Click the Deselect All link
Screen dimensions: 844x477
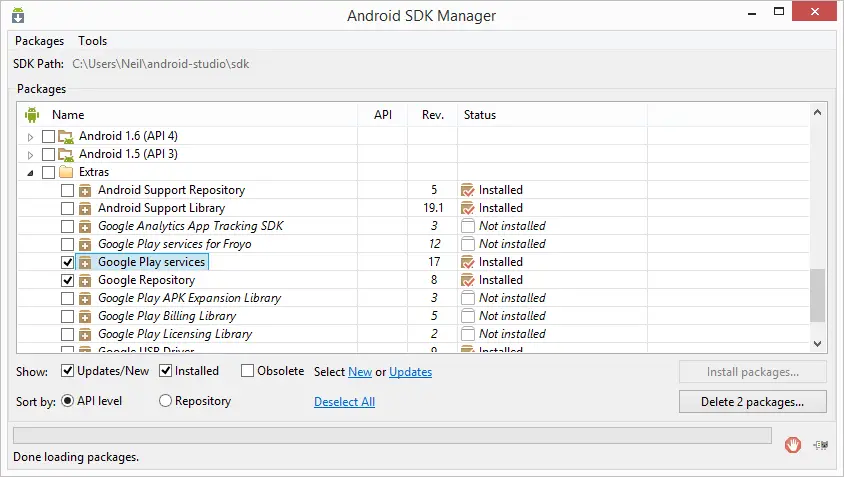[344, 402]
